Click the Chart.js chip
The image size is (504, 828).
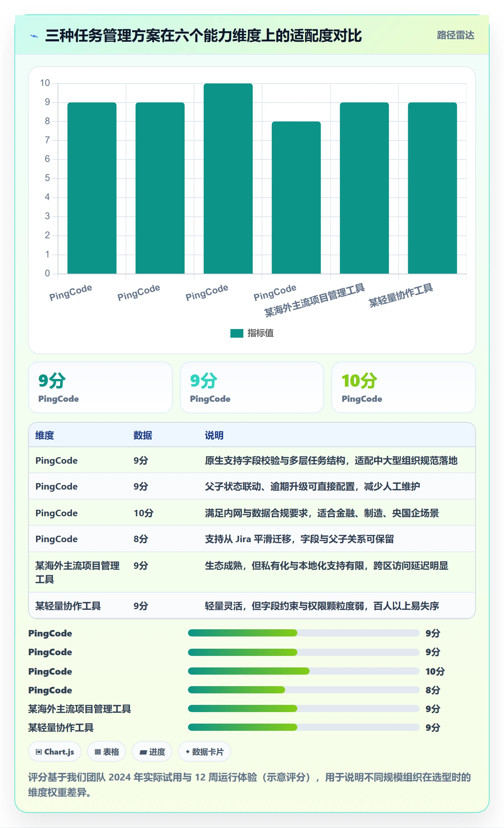tap(55, 752)
